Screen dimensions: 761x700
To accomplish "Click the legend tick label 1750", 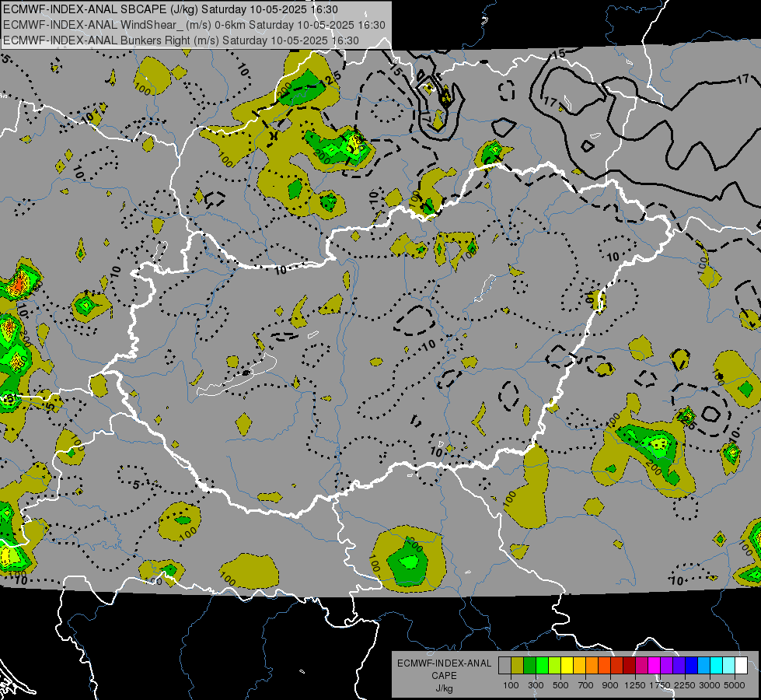I will click(x=661, y=685).
